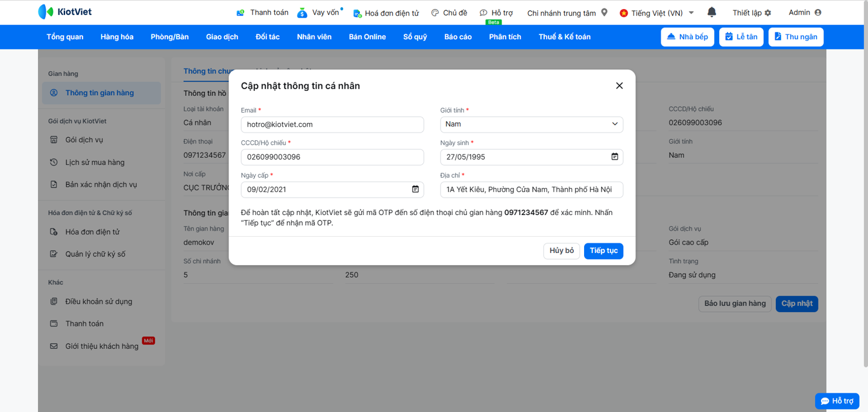Image resolution: width=868 pixels, height=412 pixels.
Task: Click the CCCD/Hộ chiếu input field
Action: tap(332, 157)
